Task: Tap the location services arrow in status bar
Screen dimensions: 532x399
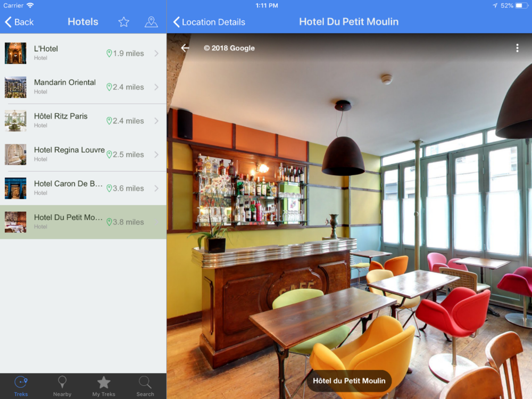Action: (495, 5)
